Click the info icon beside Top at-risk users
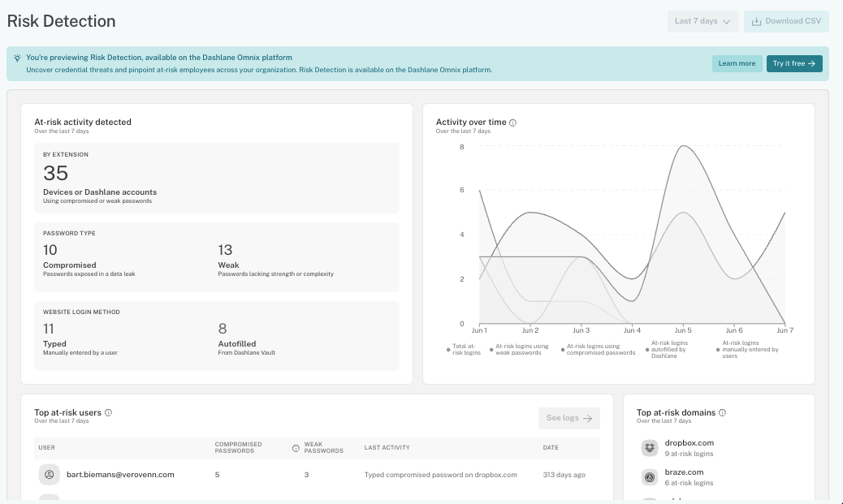The image size is (843, 504). 108,412
